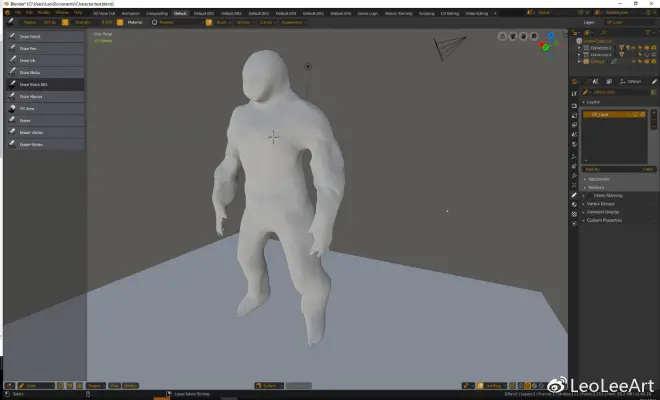Viewport: 660px width, 400px height.
Task: Open the Material properties tab
Action: coord(574,205)
